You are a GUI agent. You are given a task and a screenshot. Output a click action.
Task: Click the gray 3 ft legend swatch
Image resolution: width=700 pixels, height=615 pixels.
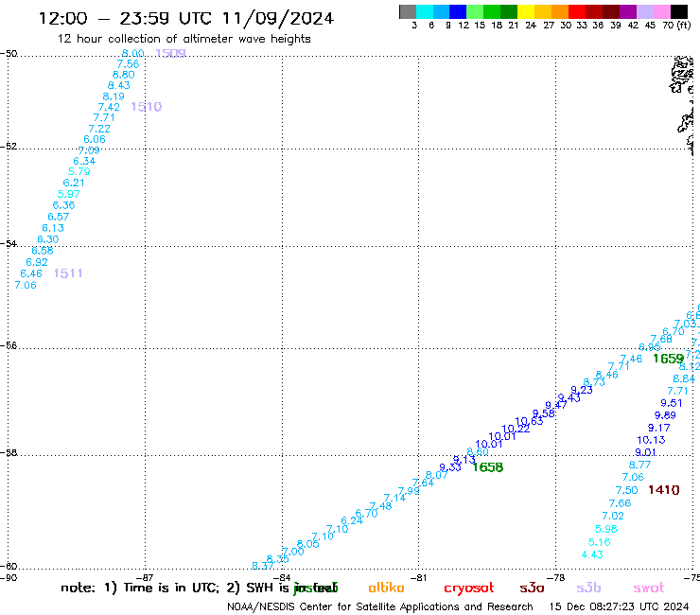408,11
